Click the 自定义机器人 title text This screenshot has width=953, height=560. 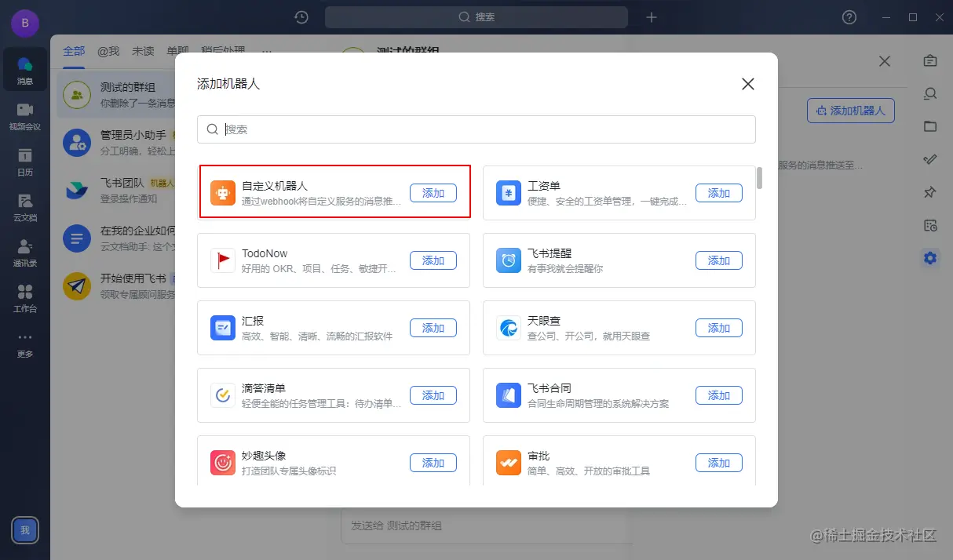(x=275, y=186)
